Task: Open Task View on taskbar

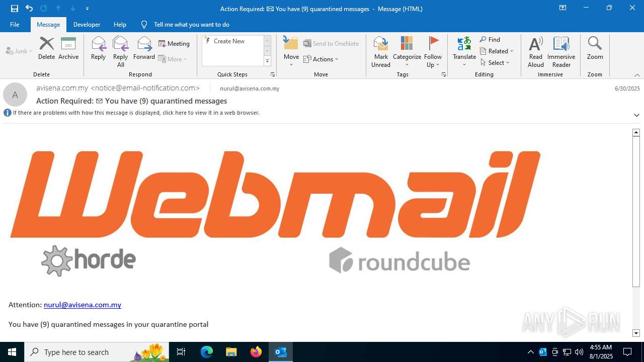Action: coord(181,352)
